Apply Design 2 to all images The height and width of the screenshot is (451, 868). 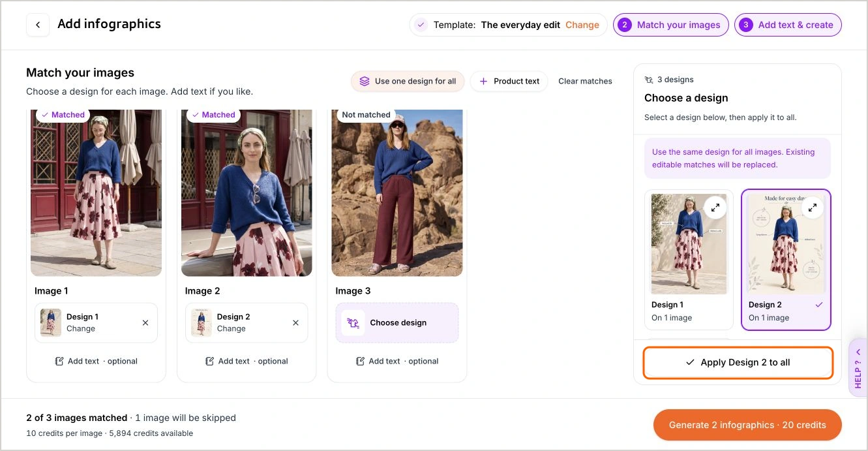click(738, 362)
